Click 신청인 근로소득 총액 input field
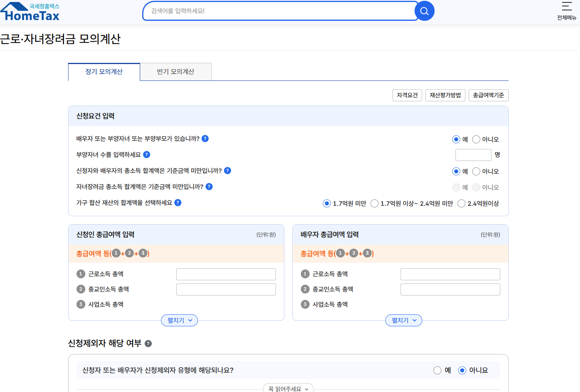 click(x=226, y=274)
